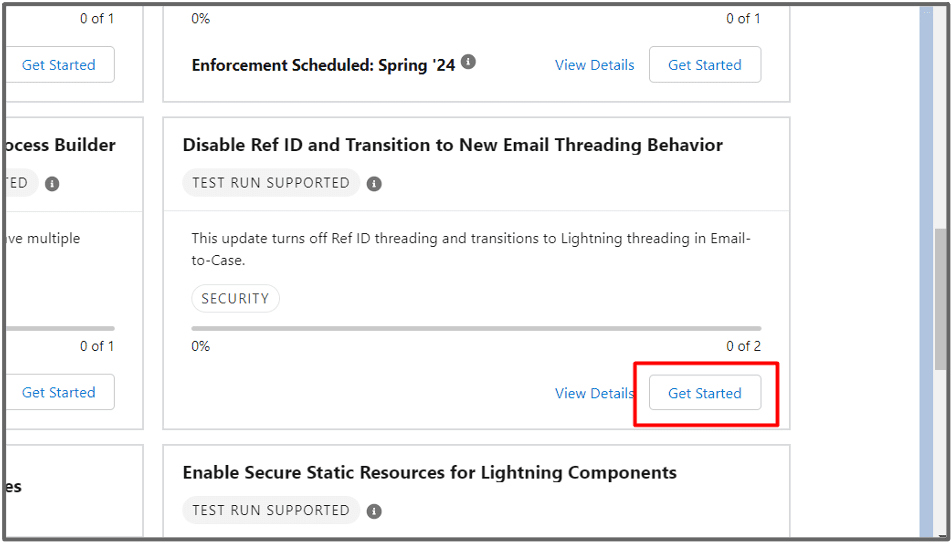Click the Disable Ref ID and Transition title
The image size is (952, 543).
click(x=453, y=145)
